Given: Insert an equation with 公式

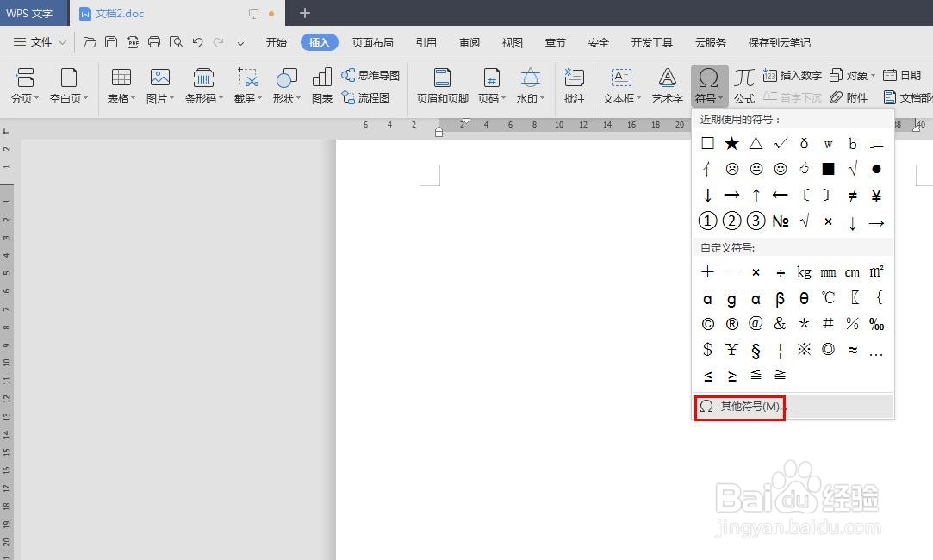Looking at the screenshot, I should pyautogui.click(x=743, y=86).
